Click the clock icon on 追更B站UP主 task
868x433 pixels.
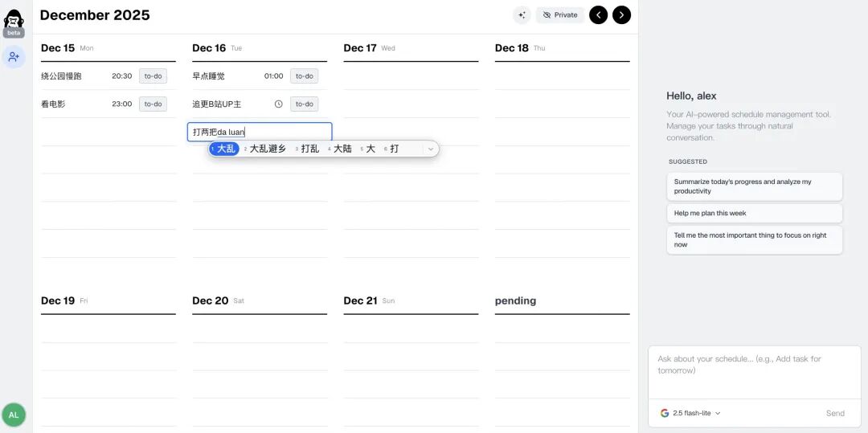tap(279, 104)
